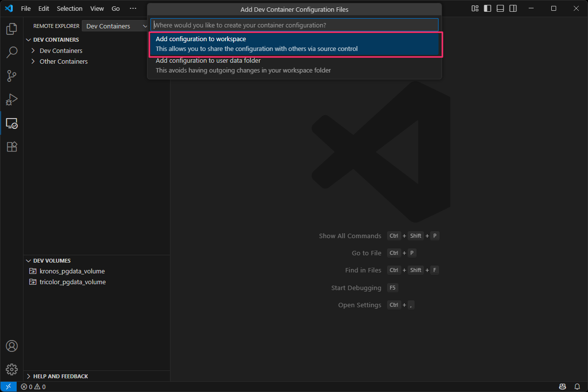Toggle the Secondary Side Bar layout icon
Image resolution: width=588 pixels, height=392 pixels.
click(x=513, y=8)
